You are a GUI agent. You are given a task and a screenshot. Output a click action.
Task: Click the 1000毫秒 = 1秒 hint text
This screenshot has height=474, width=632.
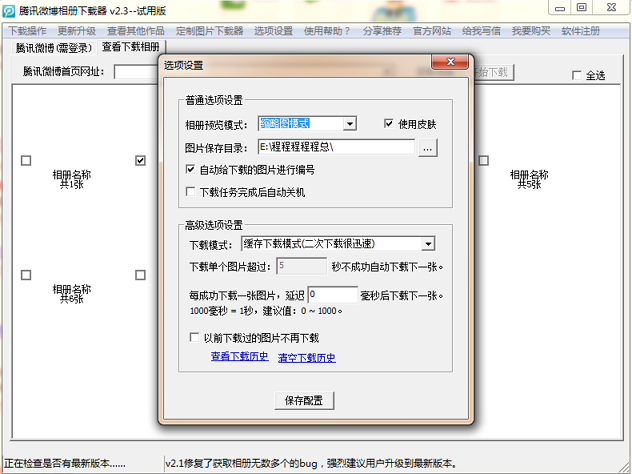pos(266,311)
